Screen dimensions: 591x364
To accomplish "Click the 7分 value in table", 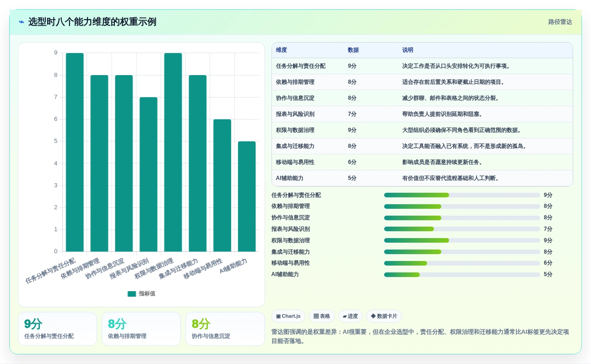I will [x=352, y=114].
